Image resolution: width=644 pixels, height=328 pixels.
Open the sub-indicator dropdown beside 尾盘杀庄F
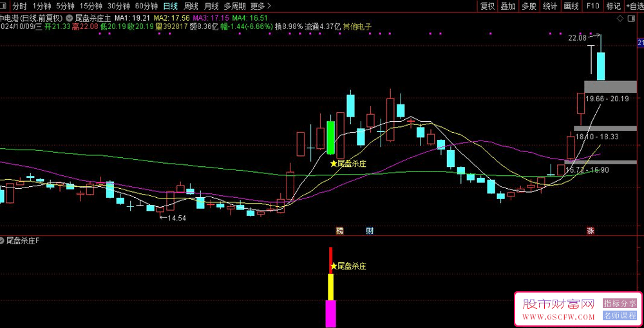coord(2,240)
